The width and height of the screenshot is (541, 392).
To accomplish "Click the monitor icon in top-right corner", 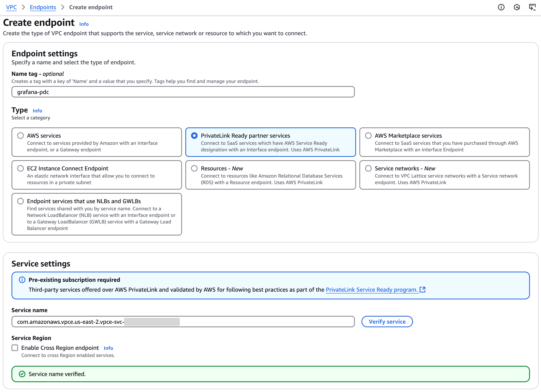I will [x=532, y=7].
